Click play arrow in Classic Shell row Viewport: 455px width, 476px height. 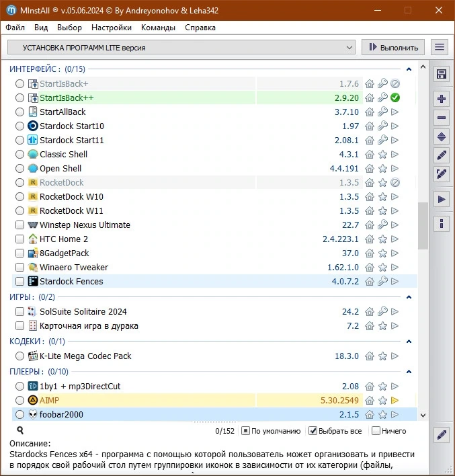point(395,155)
